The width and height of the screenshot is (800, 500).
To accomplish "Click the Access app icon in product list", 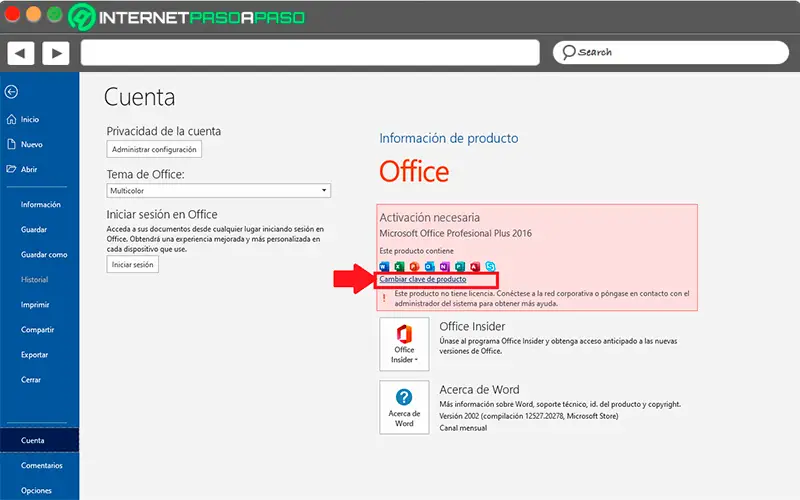I will [475, 266].
